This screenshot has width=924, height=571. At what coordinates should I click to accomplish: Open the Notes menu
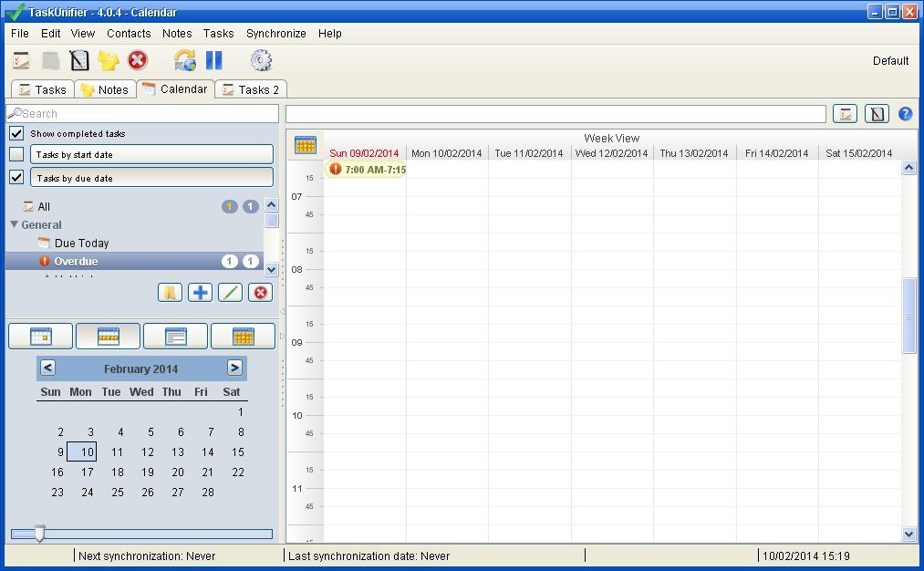pos(177,34)
